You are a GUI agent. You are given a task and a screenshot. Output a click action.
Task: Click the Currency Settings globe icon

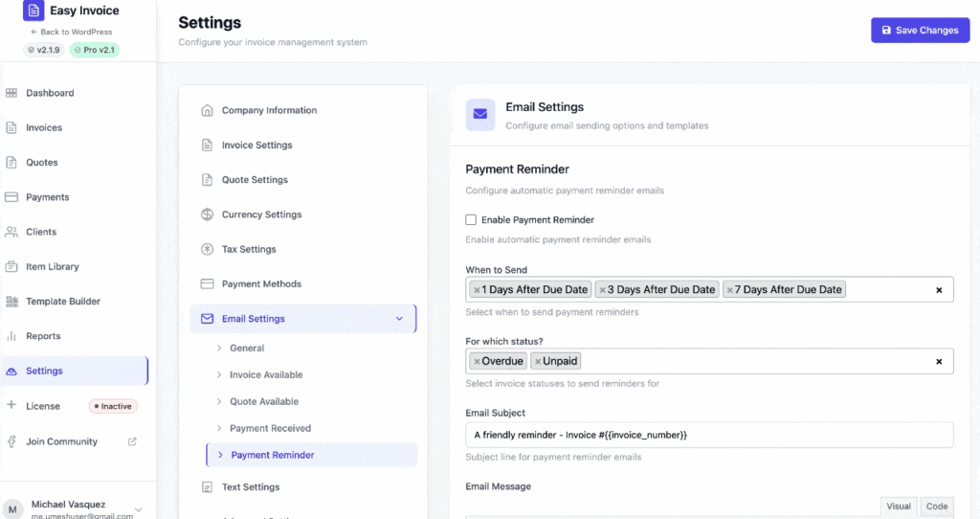tap(207, 214)
